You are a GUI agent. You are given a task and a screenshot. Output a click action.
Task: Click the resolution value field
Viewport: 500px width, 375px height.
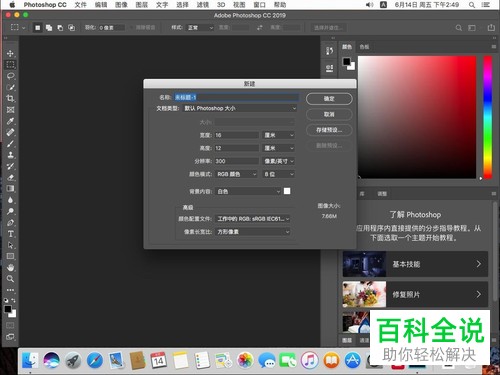[x=237, y=161]
